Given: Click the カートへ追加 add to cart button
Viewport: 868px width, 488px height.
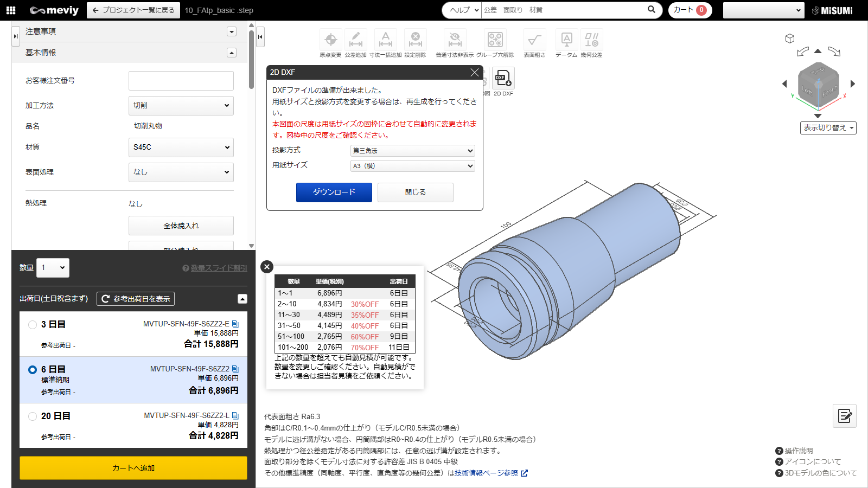Looking at the screenshot, I should click(133, 468).
